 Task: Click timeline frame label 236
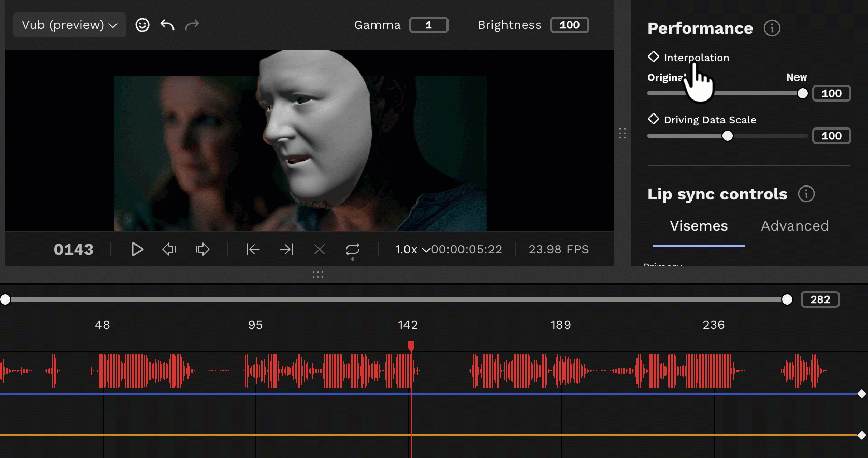click(x=714, y=325)
